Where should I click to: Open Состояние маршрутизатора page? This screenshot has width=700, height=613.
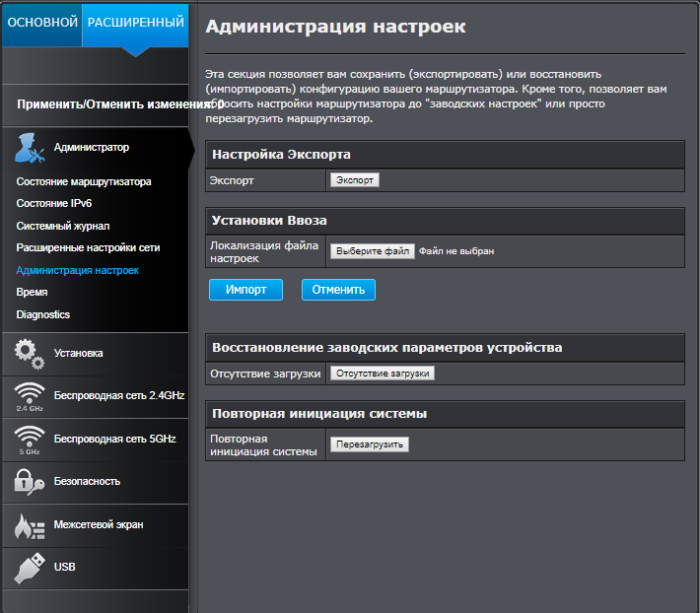pos(84,181)
